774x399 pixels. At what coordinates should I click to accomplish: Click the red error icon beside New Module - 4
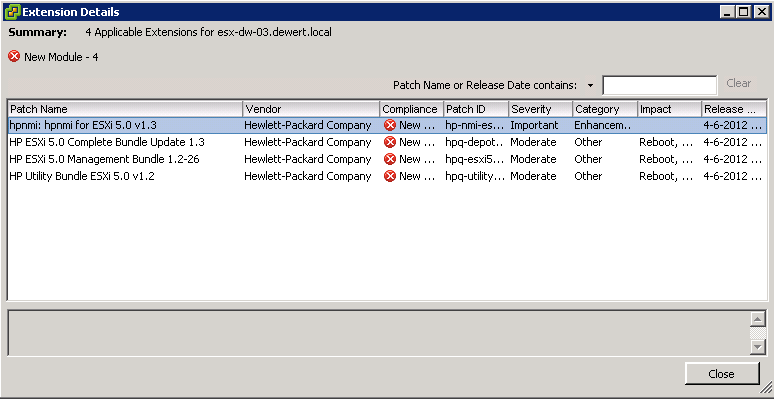tap(14, 56)
